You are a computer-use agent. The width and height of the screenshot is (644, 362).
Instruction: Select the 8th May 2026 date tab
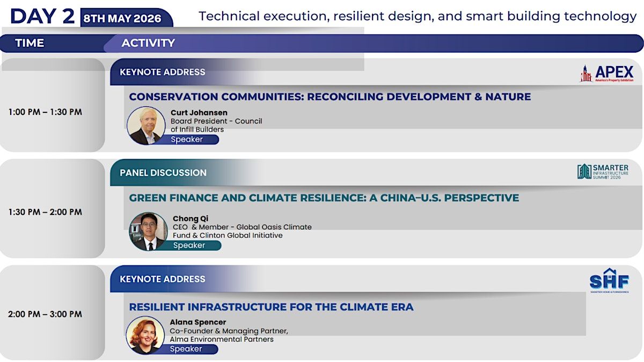tap(122, 19)
